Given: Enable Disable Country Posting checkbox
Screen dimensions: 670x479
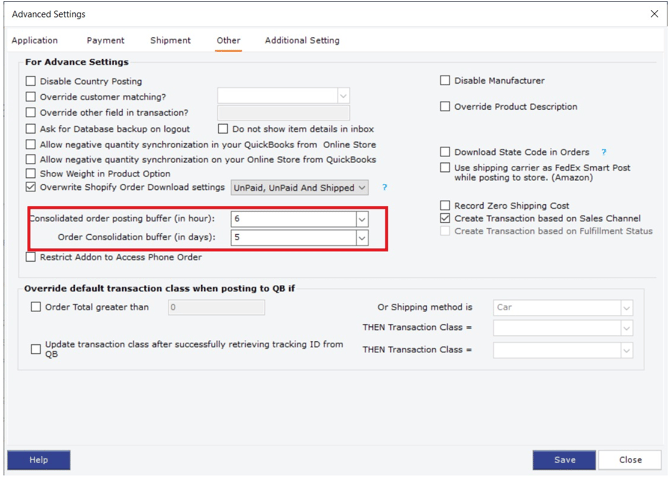Looking at the screenshot, I should coord(31,82).
